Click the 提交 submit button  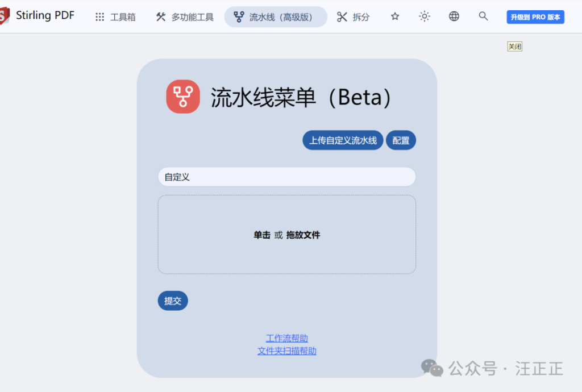[x=172, y=301]
